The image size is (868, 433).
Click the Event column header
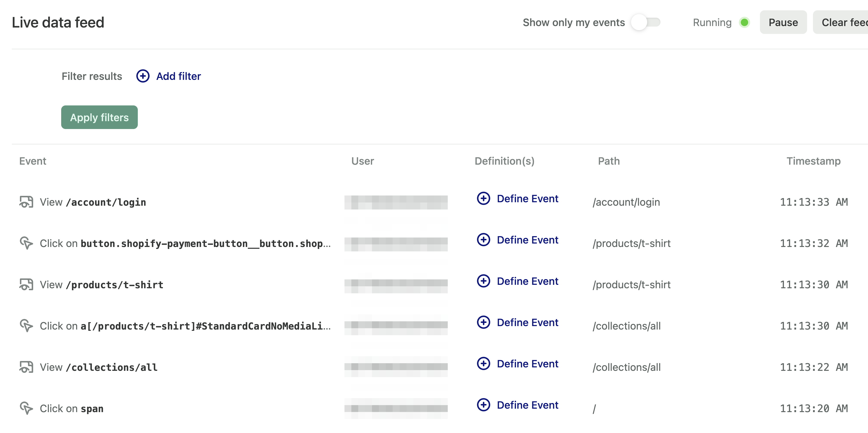(x=33, y=161)
